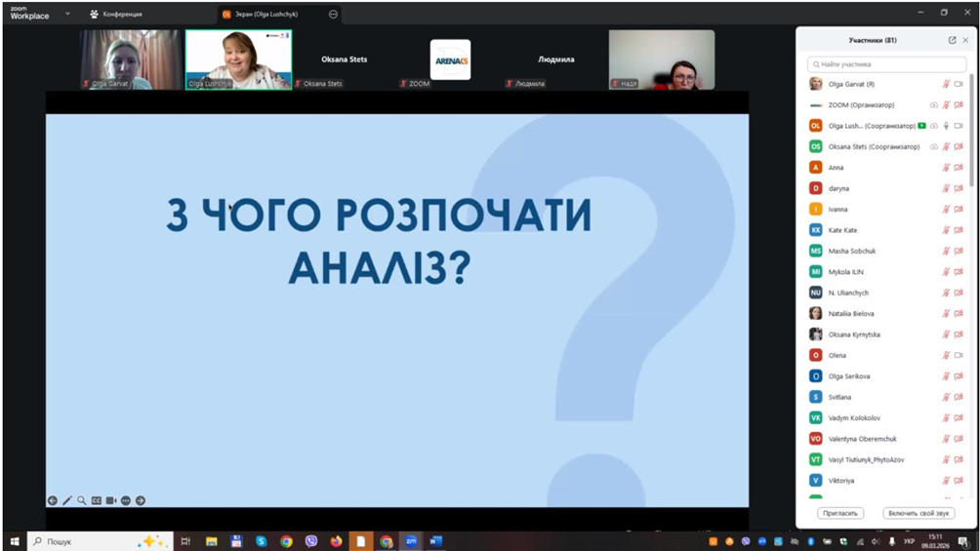Click the pen annotation tool on slide
This screenshot has width=980, height=551.
coord(67,500)
